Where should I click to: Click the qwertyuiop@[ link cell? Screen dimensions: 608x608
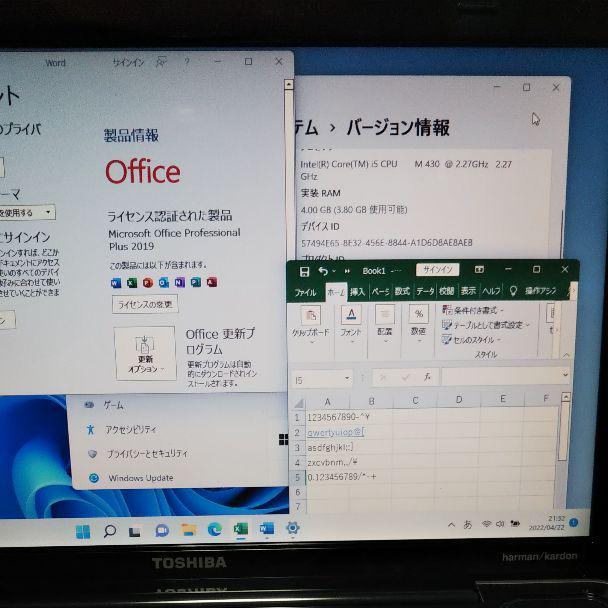(335, 432)
